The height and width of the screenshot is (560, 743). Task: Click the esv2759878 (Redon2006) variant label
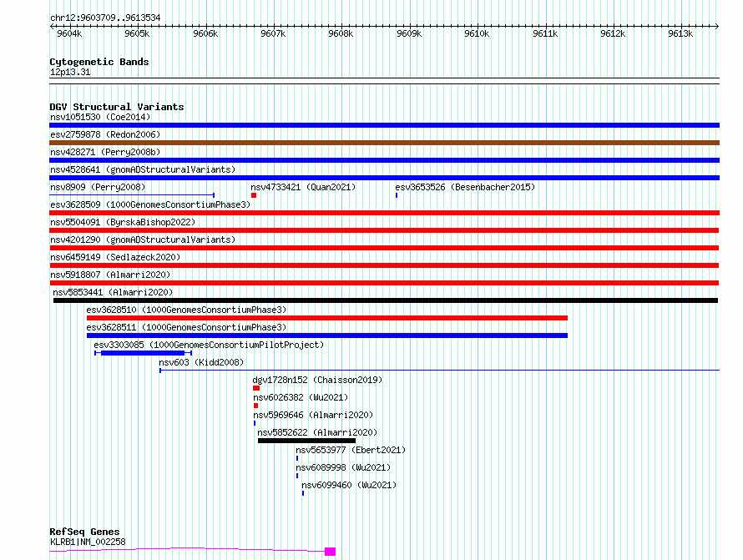(105, 134)
